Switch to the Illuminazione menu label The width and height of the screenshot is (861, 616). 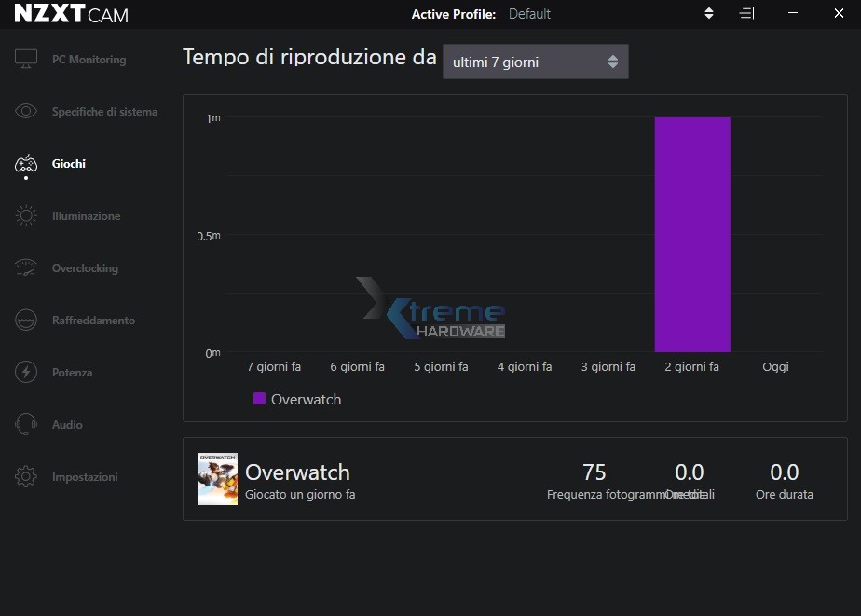point(86,216)
